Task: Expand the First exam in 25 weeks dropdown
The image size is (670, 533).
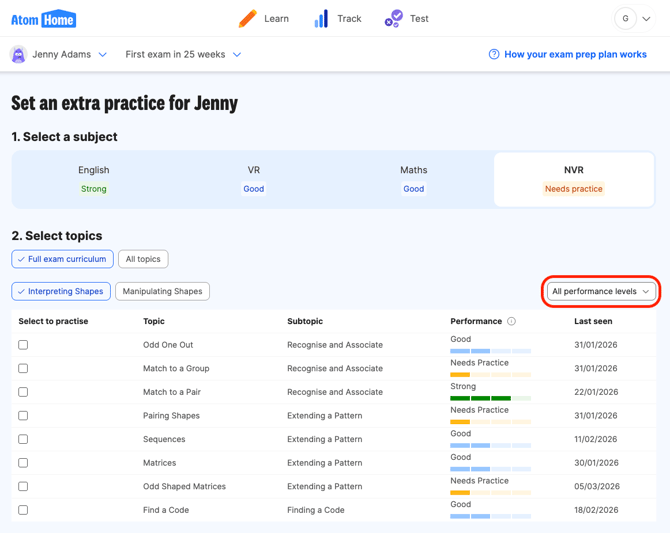Action: (183, 55)
